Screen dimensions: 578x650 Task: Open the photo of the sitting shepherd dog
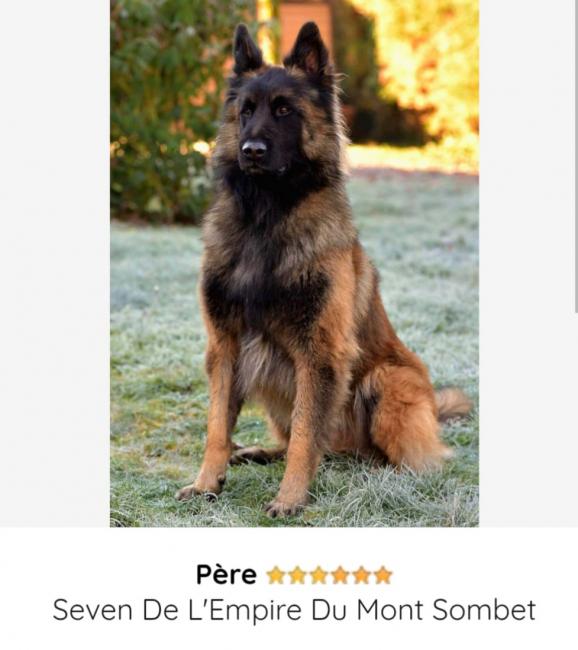point(294,263)
